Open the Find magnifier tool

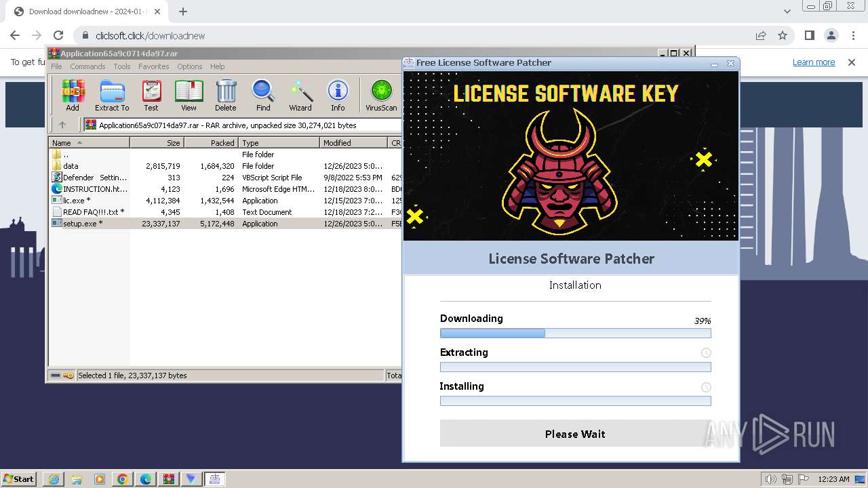click(263, 96)
